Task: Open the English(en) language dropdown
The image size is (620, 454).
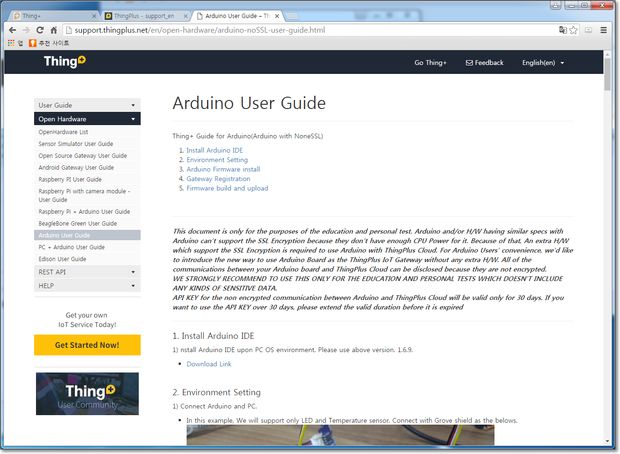Action: [x=543, y=62]
